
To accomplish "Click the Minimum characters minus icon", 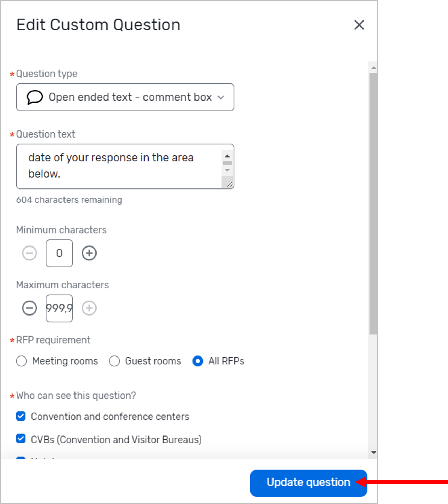I will (x=29, y=253).
